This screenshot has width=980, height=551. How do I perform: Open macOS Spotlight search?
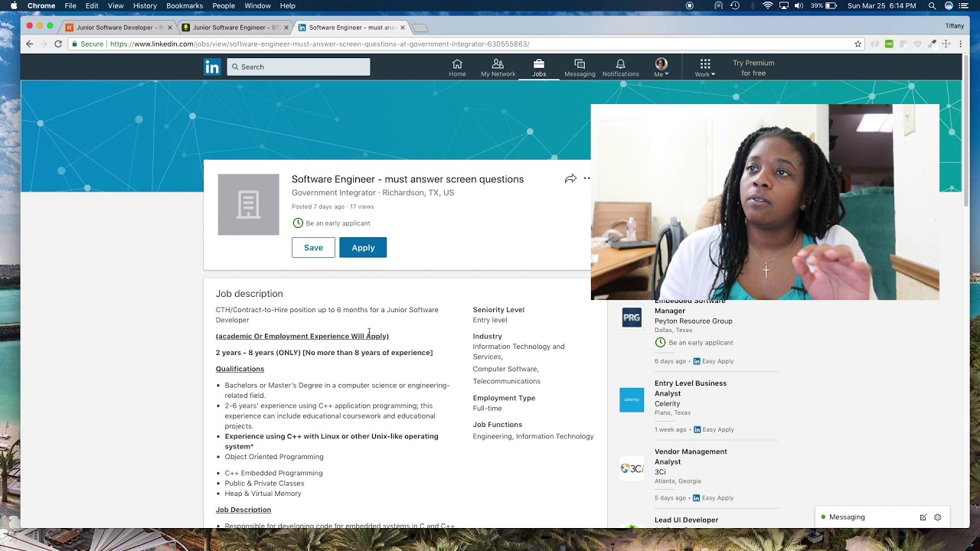click(x=932, y=5)
